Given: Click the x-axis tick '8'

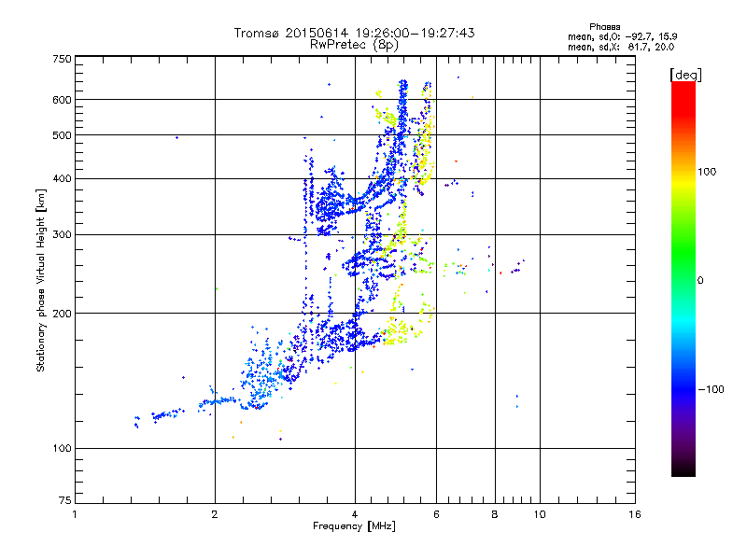Looking at the screenshot, I should [495, 514].
